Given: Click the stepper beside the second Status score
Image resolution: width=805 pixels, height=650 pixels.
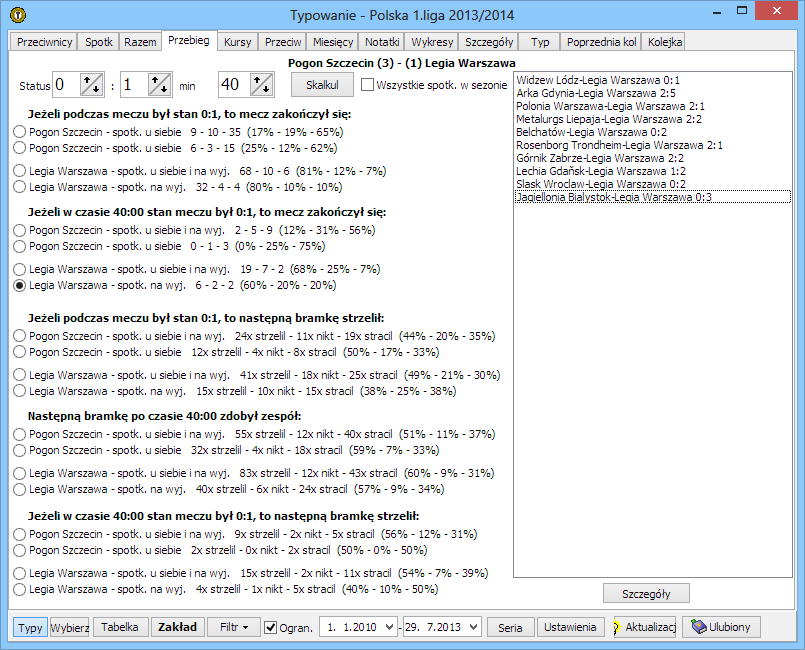Looking at the screenshot, I should [160, 84].
